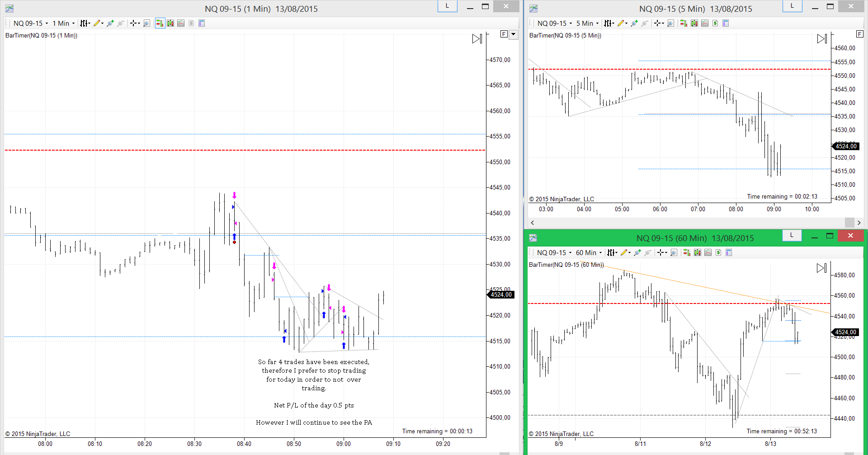Click left scroll arrow under 5 Min chart
Viewport: 868px width, 455px height.
tap(533, 223)
